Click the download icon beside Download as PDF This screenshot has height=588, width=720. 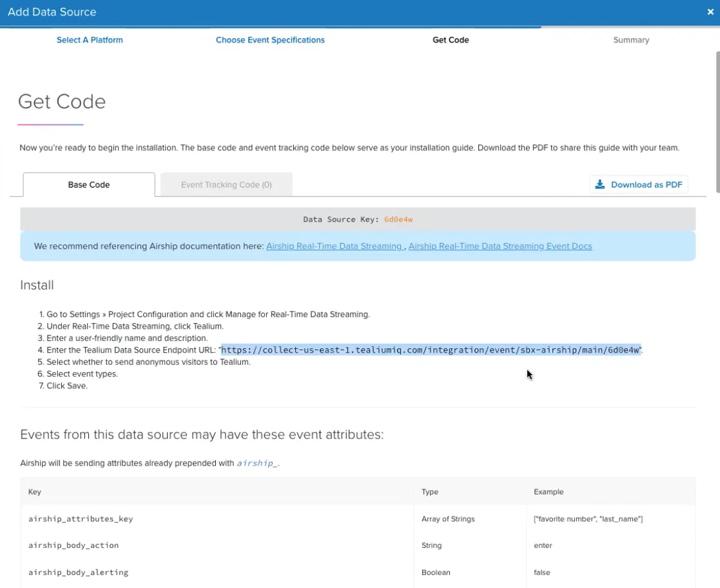pyautogui.click(x=599, y=184)
